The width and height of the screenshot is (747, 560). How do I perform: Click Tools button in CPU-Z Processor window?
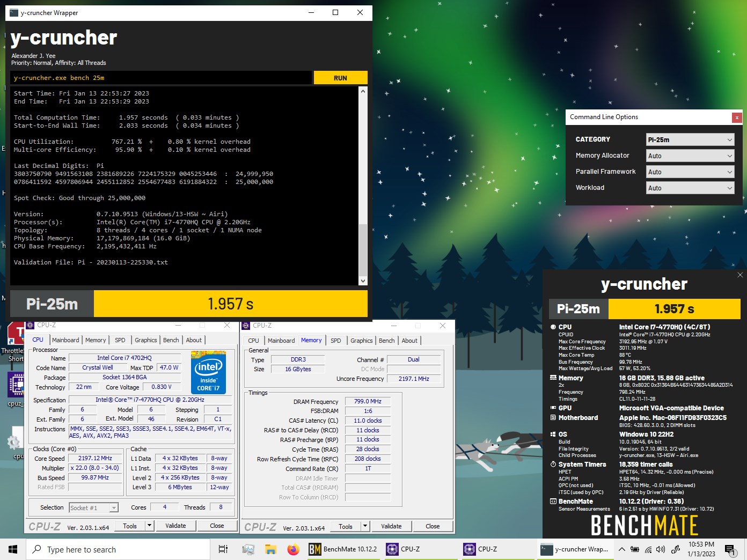coord(130,526)
